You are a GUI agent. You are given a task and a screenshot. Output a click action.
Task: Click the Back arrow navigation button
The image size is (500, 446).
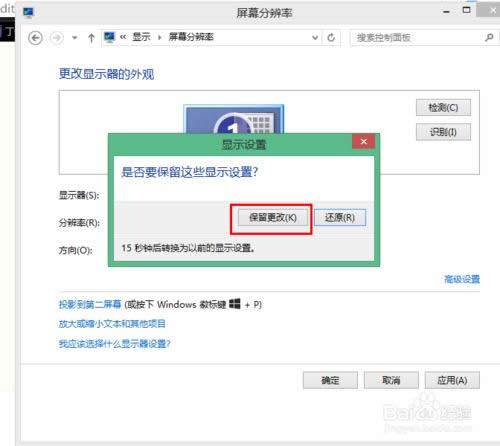tap(35, 38)
